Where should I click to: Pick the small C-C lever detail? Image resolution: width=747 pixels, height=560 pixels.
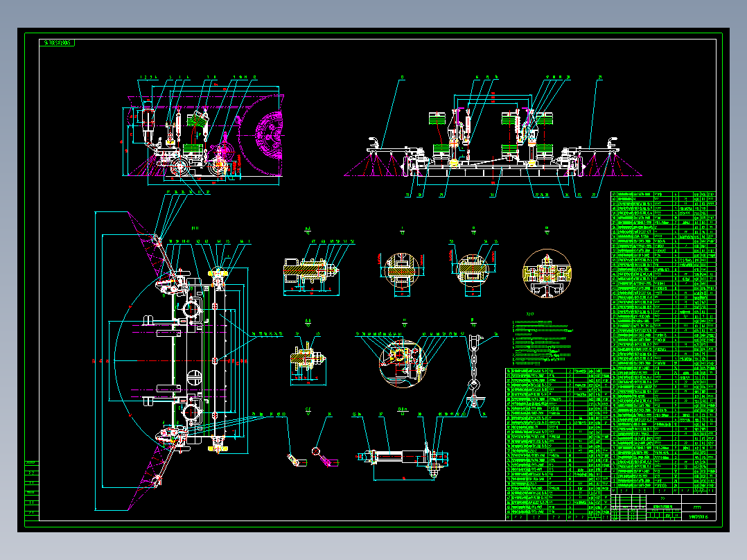[x=313, y=457]
